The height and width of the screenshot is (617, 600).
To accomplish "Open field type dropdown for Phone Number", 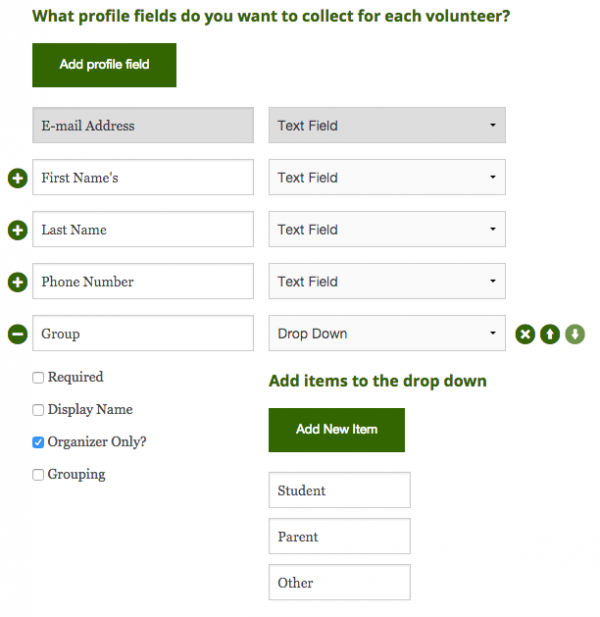I will pyautogui.click(x=387, y=281).
